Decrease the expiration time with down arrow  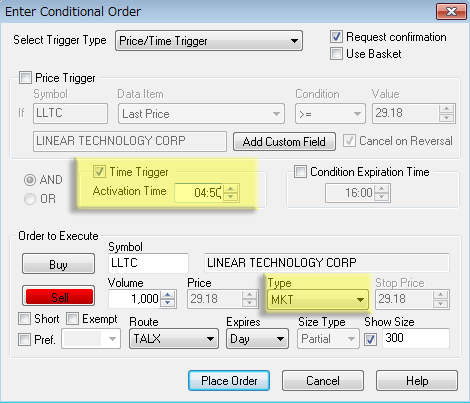[382, 197]
